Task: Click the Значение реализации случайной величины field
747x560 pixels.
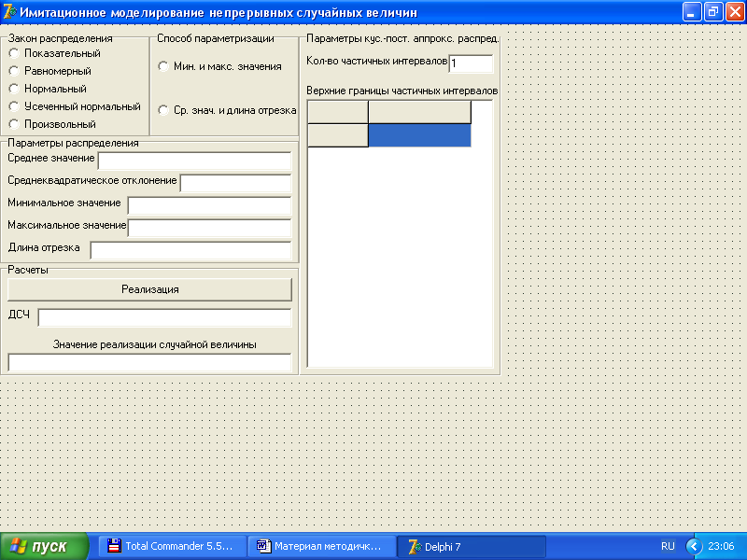Action: click(x=149, y=362)
